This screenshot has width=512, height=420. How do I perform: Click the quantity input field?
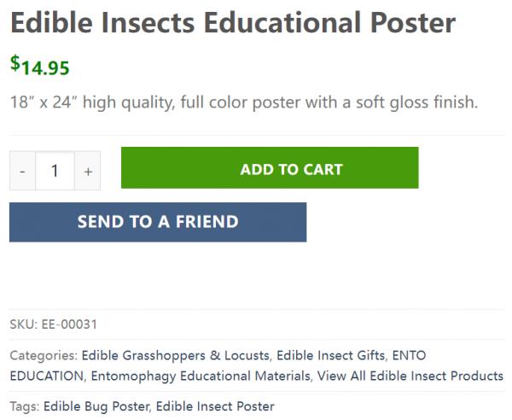coord(55,171)
